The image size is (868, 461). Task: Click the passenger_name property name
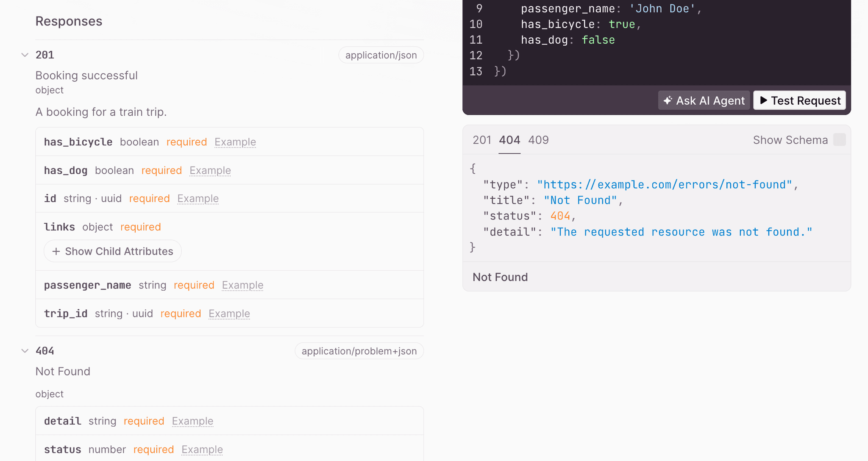(88, 285)
